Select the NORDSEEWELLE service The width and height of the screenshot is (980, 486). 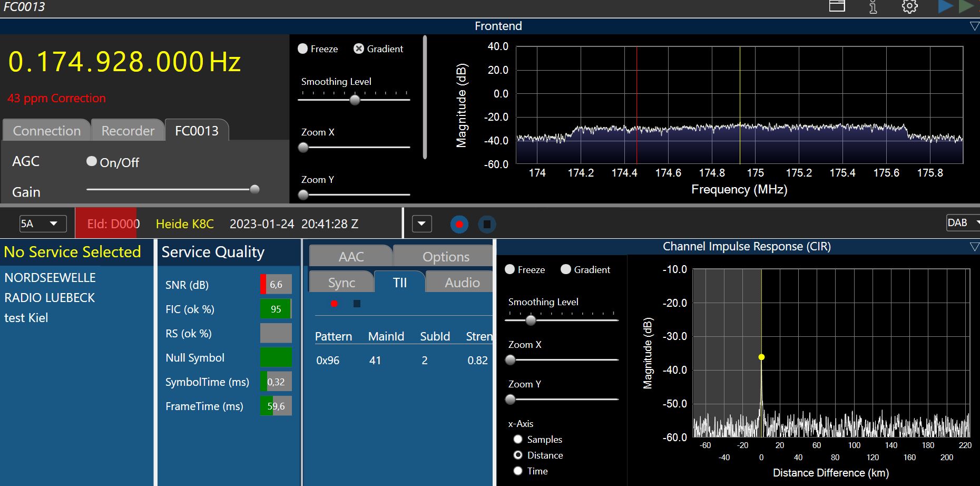click(x=50, y=278)
